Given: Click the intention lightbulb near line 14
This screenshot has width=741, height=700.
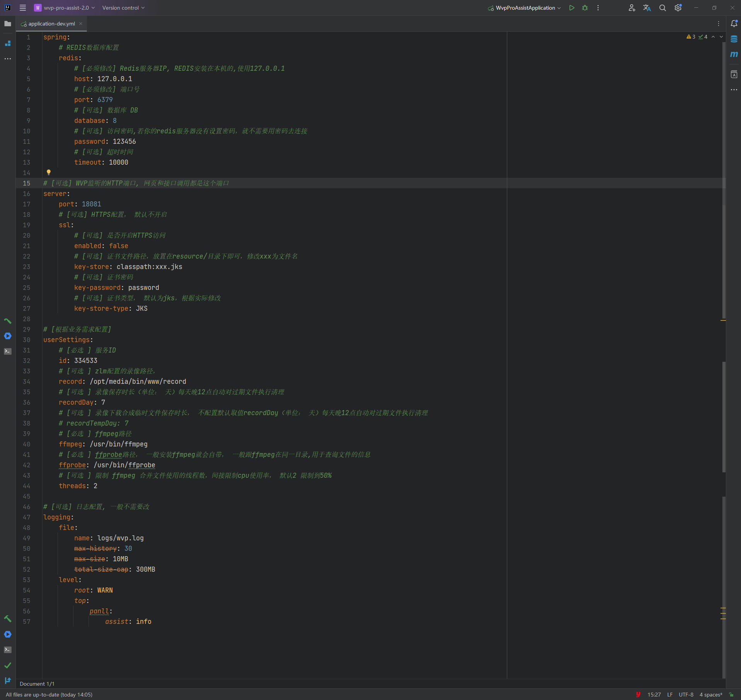Looking at the screenshot, I should [49, 172].
